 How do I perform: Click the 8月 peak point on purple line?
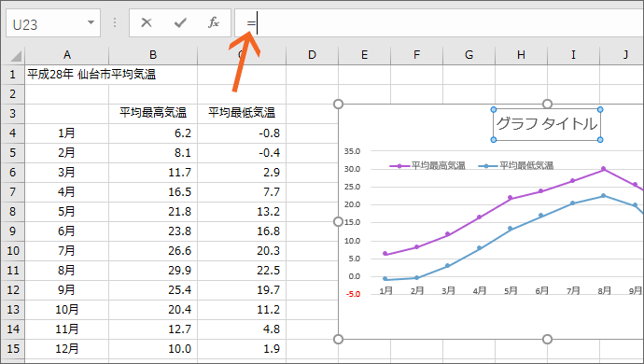(603, 169)
